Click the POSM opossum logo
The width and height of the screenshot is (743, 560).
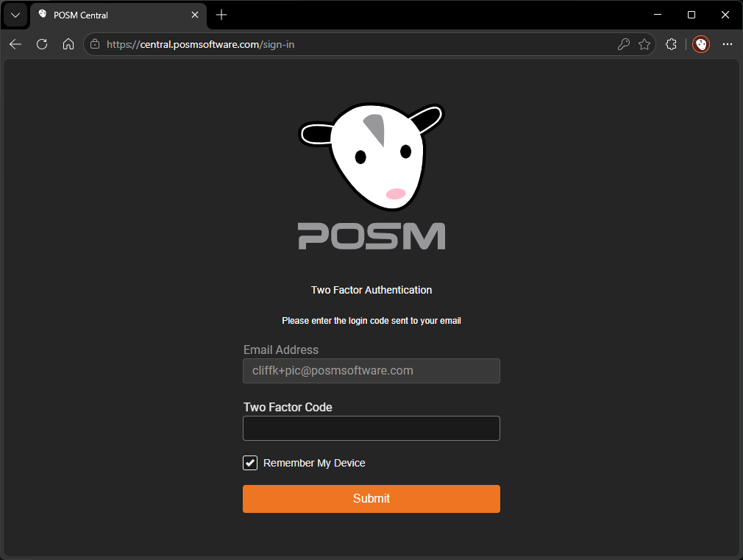371,157
